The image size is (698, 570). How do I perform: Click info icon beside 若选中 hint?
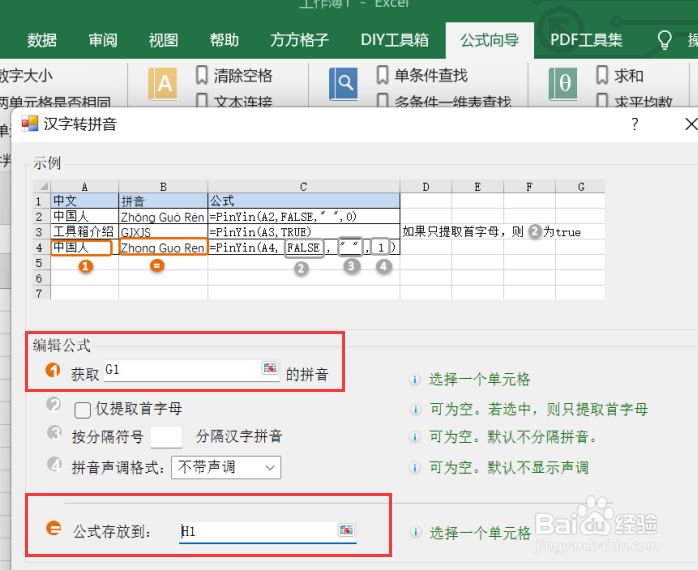415,409
